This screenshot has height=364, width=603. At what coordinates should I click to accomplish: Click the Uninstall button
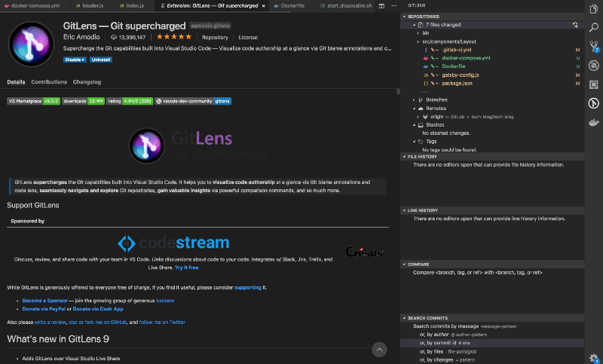(101, 60)
